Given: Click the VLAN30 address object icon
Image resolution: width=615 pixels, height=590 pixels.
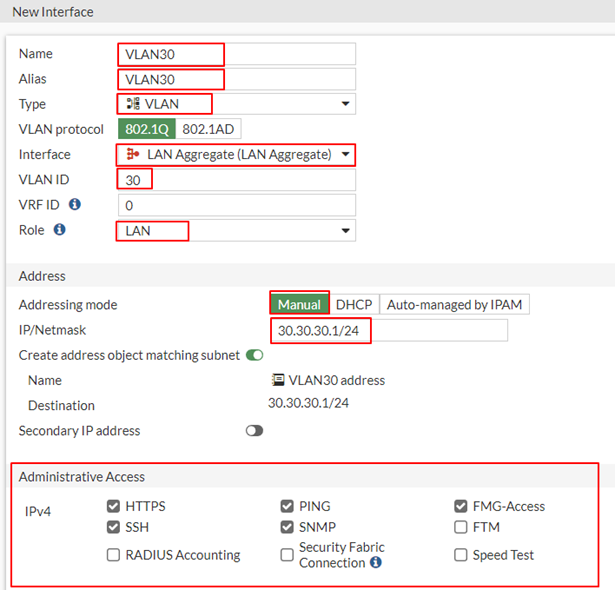Looking at the screenshot, I should [278, 380].
